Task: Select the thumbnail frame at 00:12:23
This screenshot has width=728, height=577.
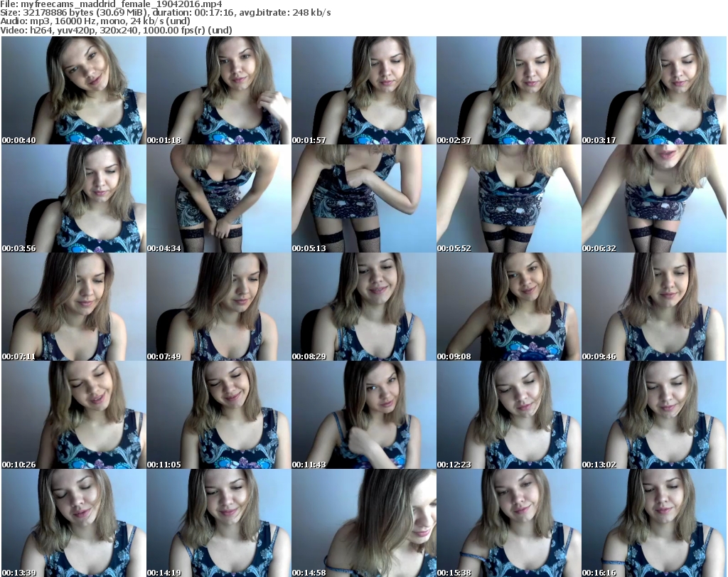Action: coord(508,415)
